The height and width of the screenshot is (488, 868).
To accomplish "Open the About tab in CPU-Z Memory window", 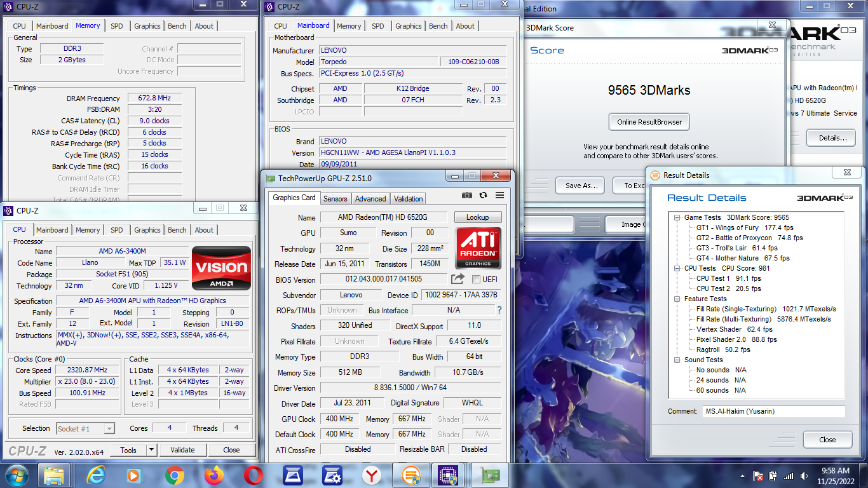I will coord(205,26).
